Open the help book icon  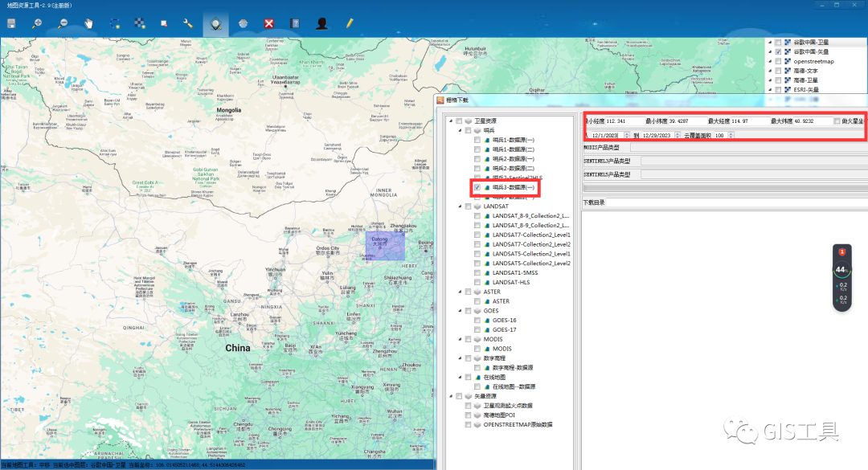(295, 23)
